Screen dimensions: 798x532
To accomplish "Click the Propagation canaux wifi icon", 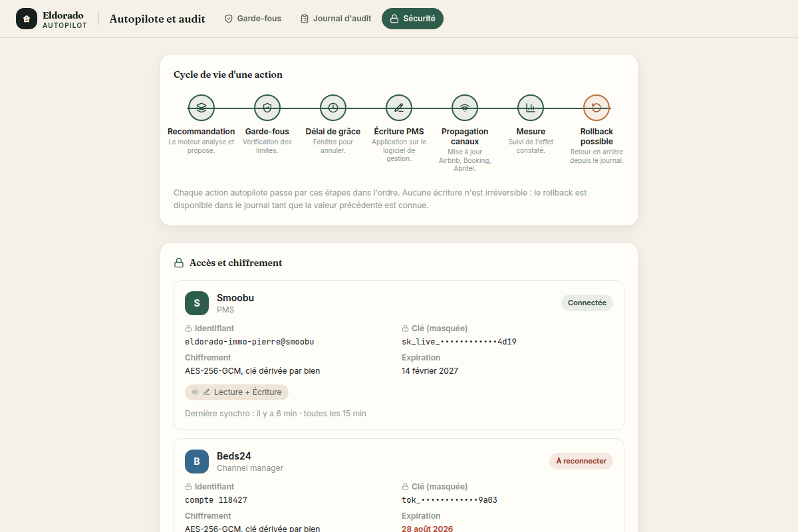I will point(465,108).
